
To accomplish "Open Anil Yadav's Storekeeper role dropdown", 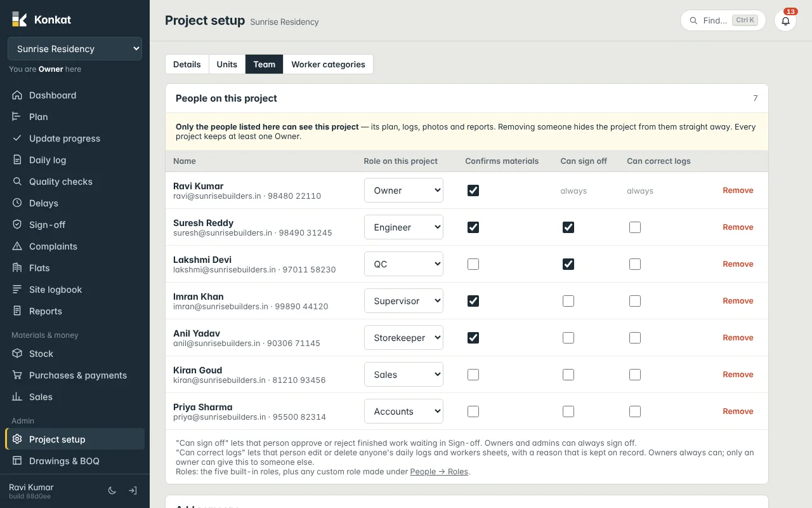I will pyautogui.click(x=403, y=338).
